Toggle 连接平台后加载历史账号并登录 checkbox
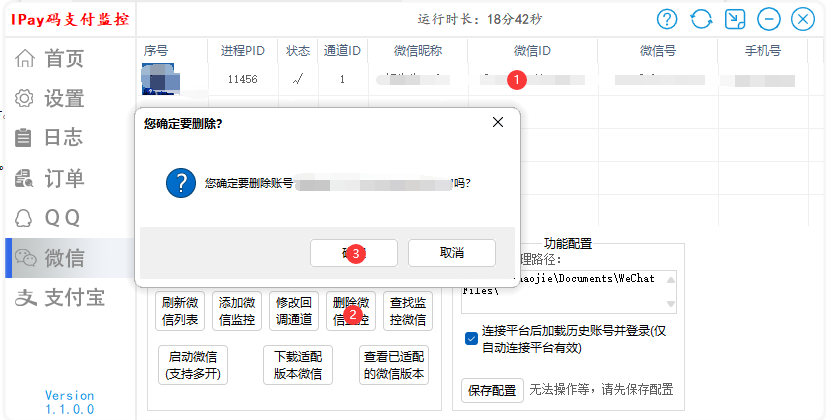 471,338
